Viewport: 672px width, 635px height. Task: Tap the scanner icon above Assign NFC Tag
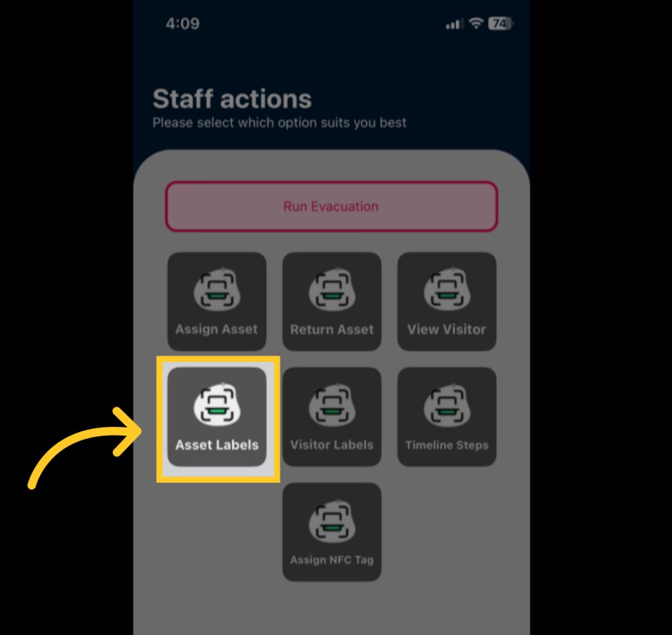[x=331, y=520]
